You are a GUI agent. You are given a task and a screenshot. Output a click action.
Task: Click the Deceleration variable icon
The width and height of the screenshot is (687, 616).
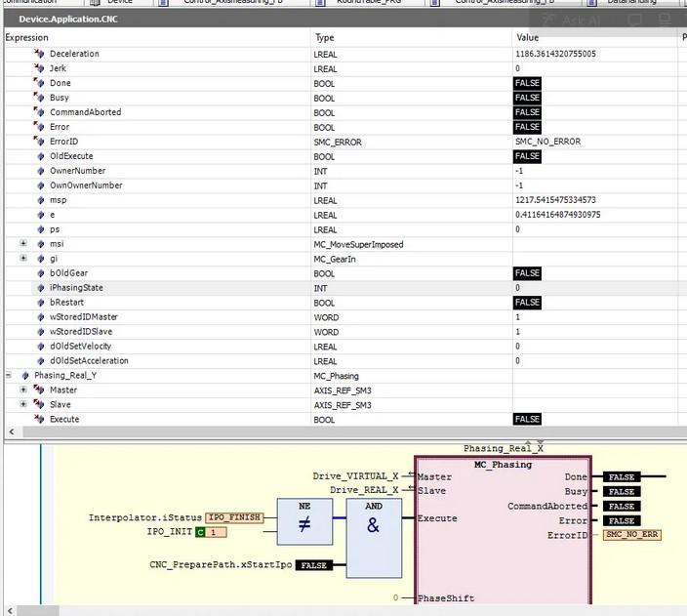click(x=40, y=54)
